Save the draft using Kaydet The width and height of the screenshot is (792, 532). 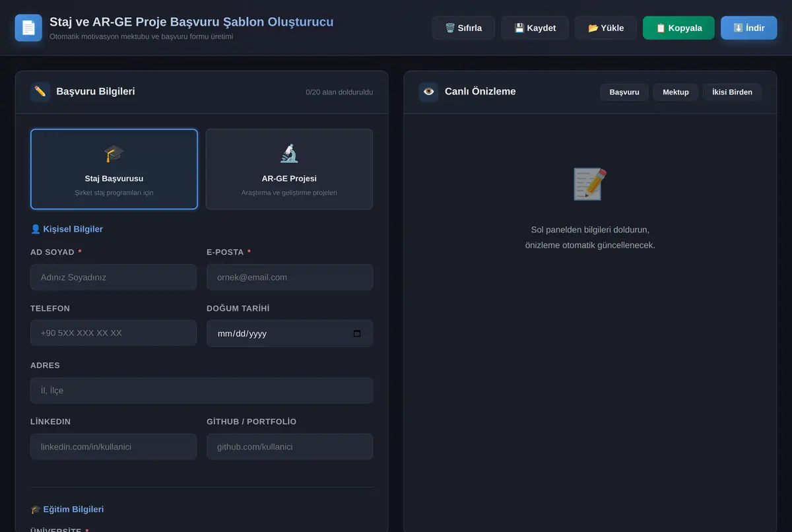535,28
